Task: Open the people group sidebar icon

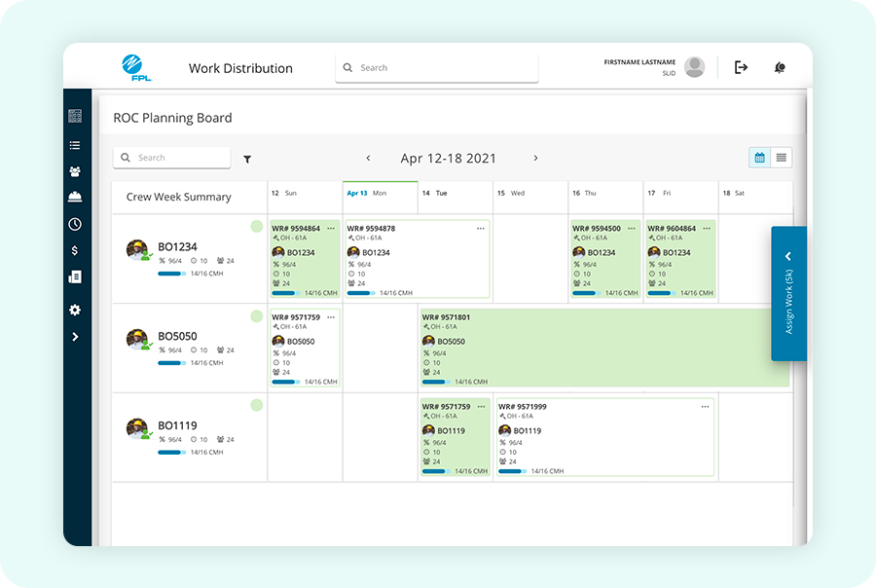Action: [x=75, y=171]
